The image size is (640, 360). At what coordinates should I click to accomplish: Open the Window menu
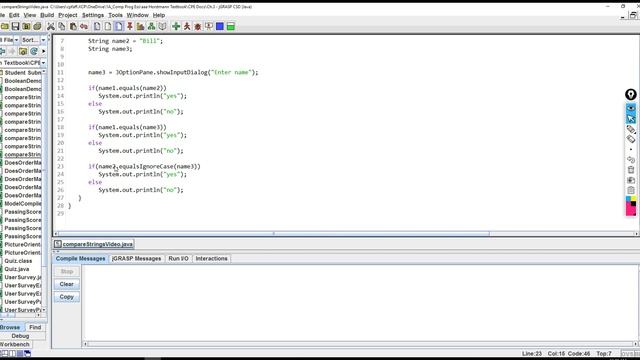pyautogui.click(x=138, y=15)
